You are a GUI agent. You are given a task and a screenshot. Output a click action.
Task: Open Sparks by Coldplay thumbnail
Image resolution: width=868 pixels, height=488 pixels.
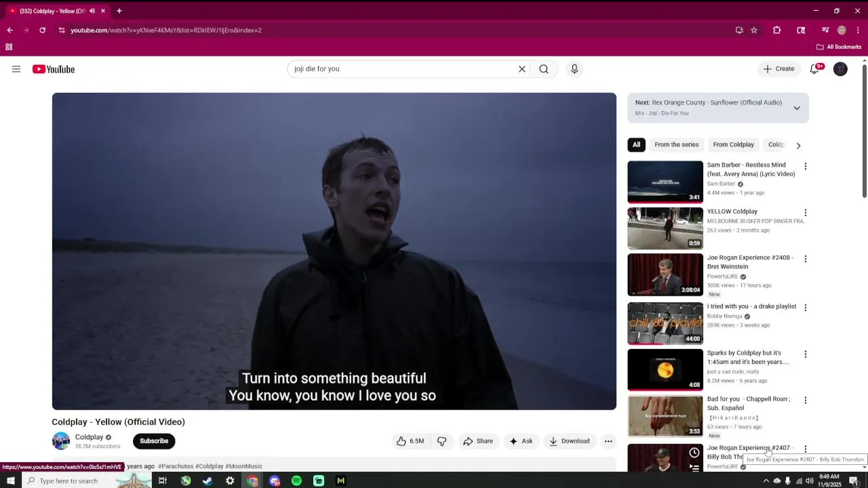click(x=665, y=369)
